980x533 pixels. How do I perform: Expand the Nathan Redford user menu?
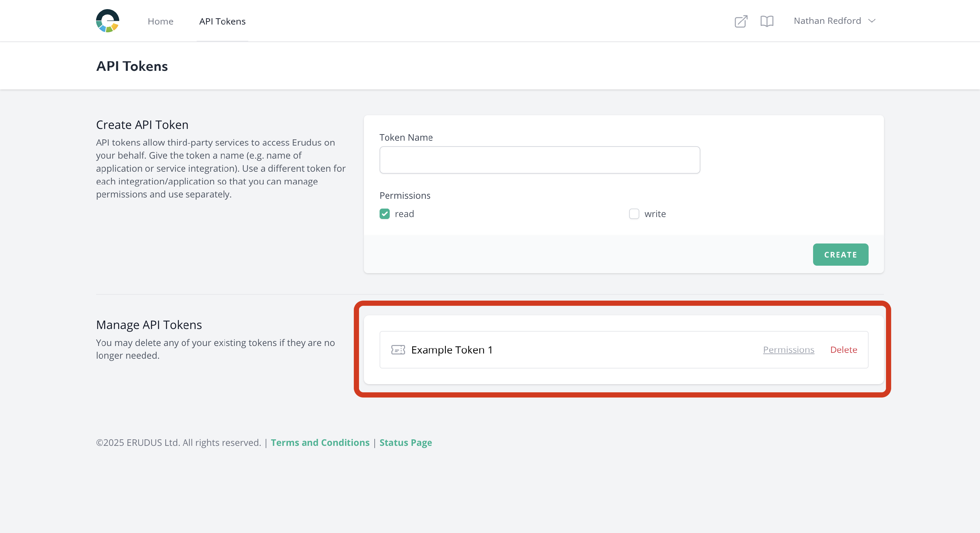coord(827,21)
